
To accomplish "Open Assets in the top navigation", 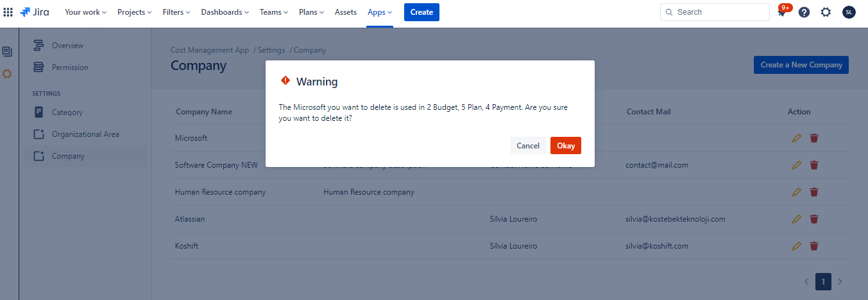I will pos(346,12).
